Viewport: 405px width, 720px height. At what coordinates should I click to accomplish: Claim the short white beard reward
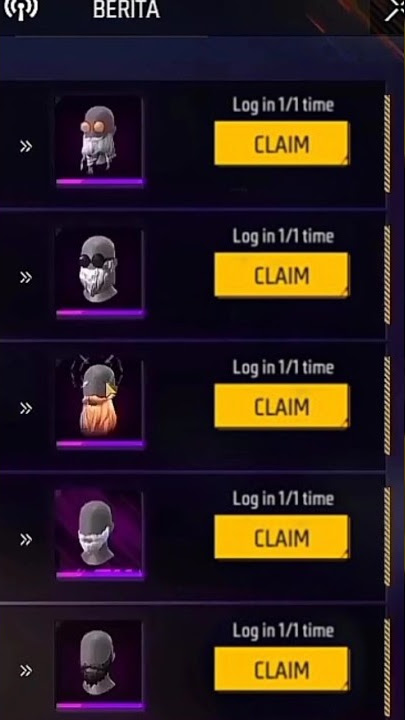click(x=281, y=537)
